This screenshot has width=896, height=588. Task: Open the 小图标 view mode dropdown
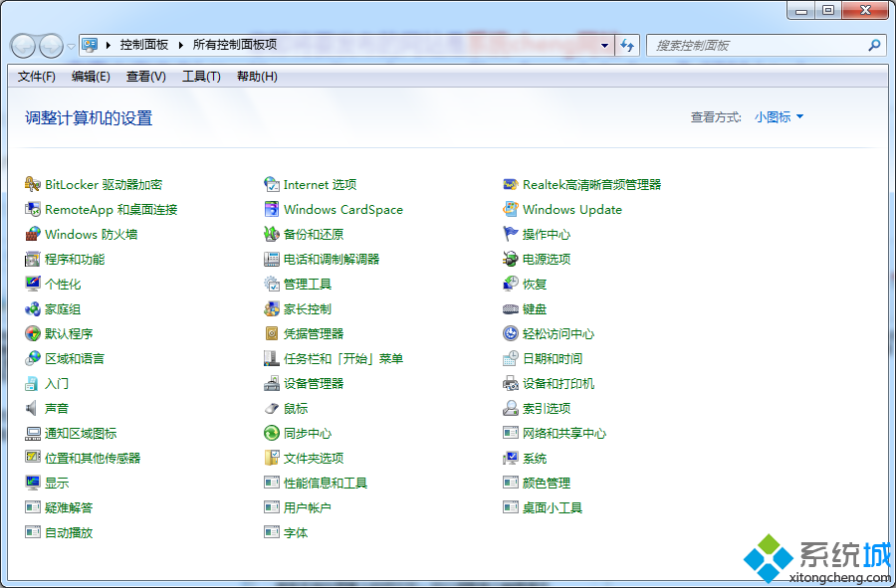pyautogui.click(x=779, y=117)
